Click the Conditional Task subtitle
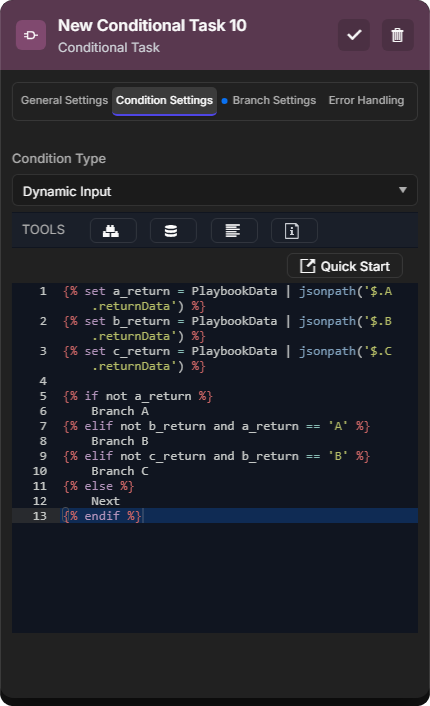This screenshot has width=430, height=706. 109,47
